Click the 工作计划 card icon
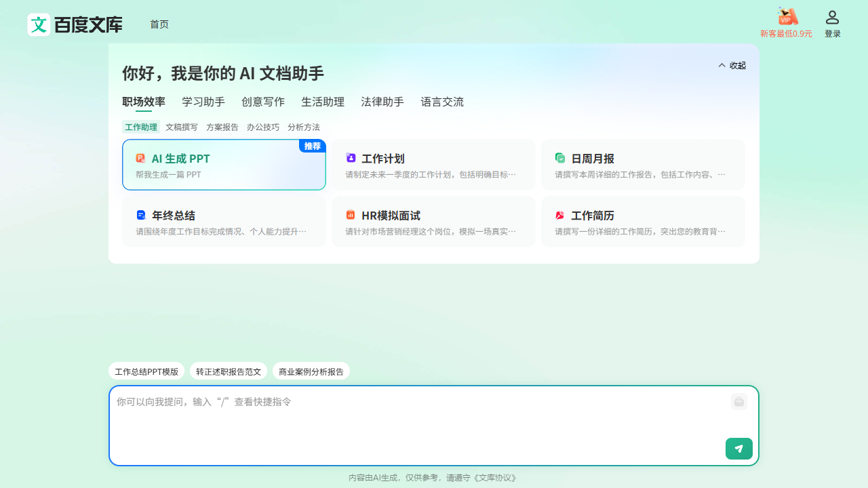 351,159
